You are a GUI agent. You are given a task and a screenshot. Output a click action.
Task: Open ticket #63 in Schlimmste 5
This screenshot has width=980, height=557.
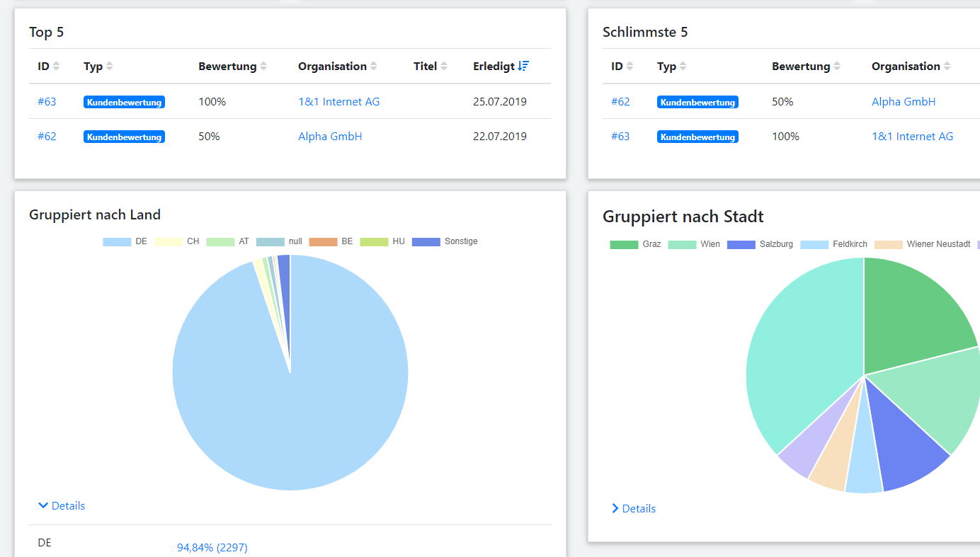pos(620,137)
